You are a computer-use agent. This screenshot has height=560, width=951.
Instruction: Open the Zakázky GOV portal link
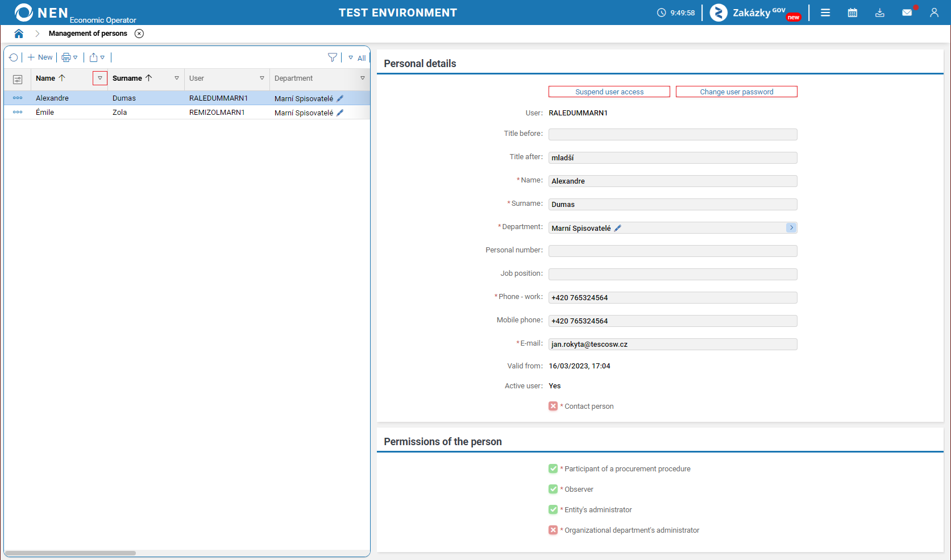pos(755,13)
